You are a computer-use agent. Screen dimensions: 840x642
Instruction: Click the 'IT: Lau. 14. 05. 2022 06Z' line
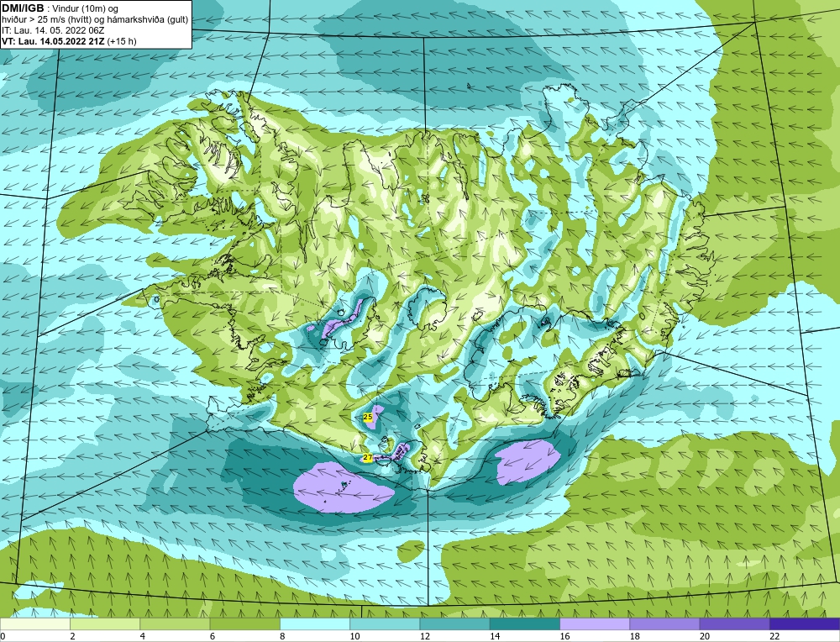click(52, 30)
